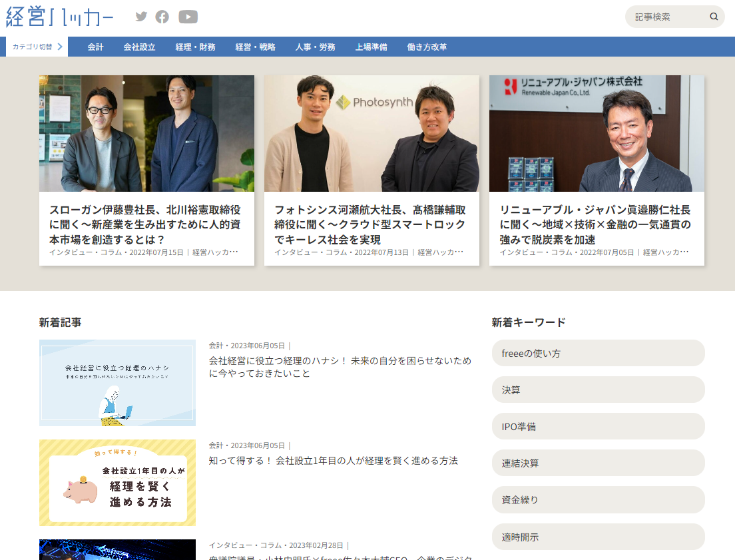
Task: Open the Photosynth interview photo
Action: click(371, 133)
